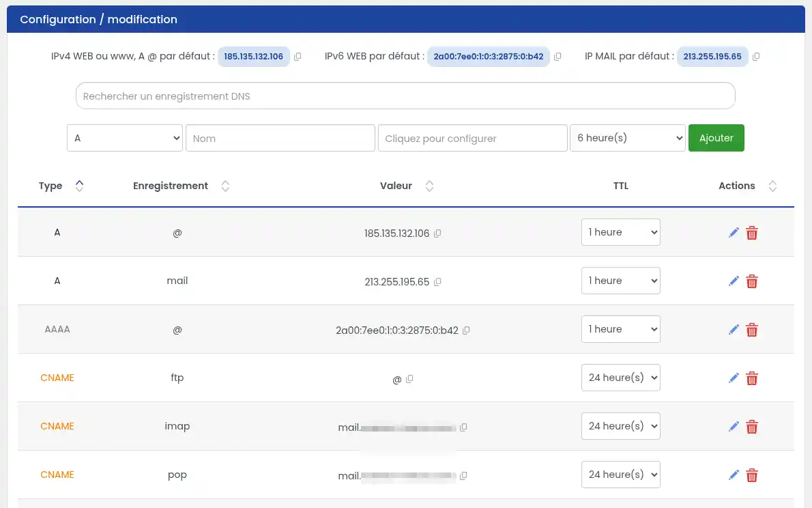Change TTL of the ftp record

pyautogui.click(x=621, y=378)
